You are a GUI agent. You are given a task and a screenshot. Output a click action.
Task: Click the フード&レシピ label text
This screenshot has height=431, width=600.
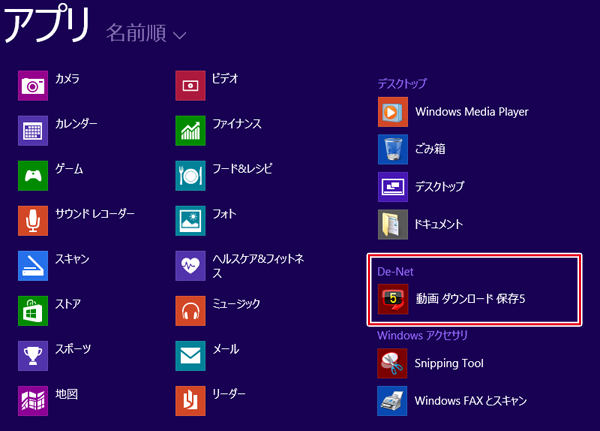point(242,169)
